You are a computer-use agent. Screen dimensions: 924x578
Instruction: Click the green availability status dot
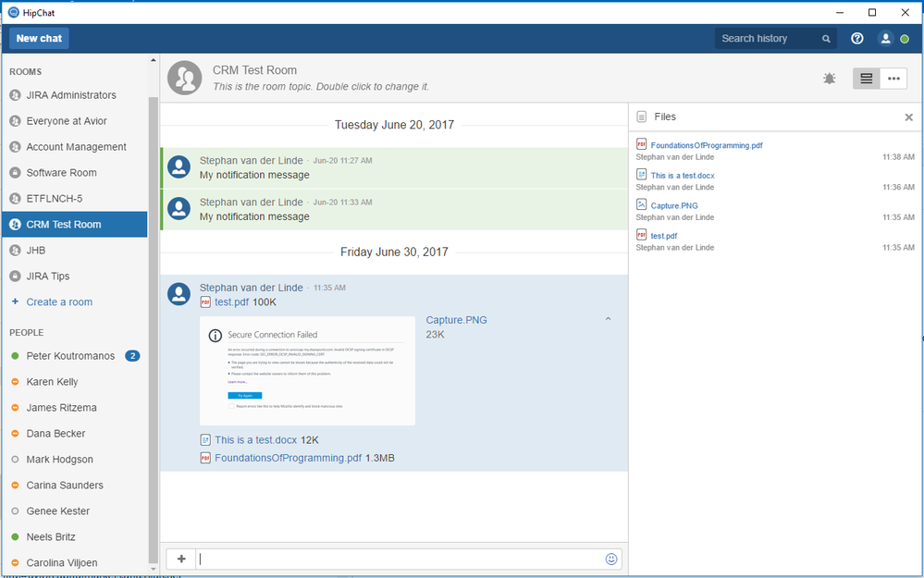pos(905,39)
